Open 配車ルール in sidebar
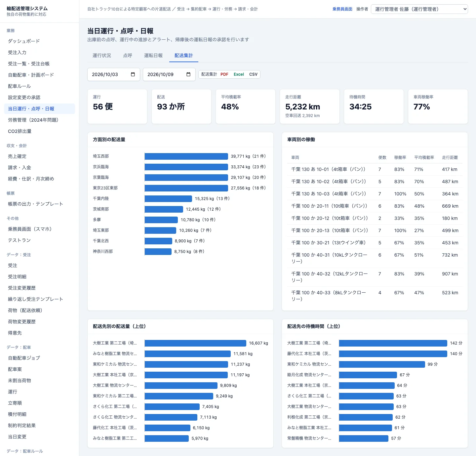Screen dimensions: 476x456 pyautogui.click(x=39, y=86)
